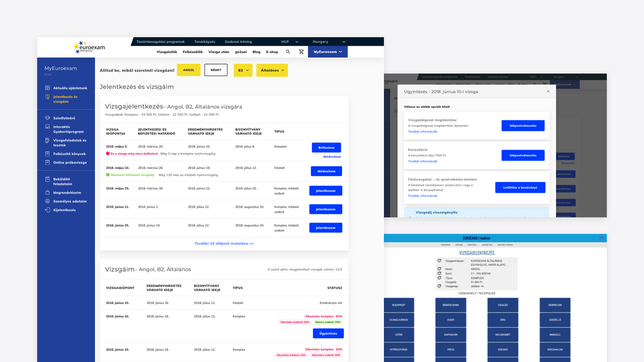Click the Befizetem button

coord(326,148)
